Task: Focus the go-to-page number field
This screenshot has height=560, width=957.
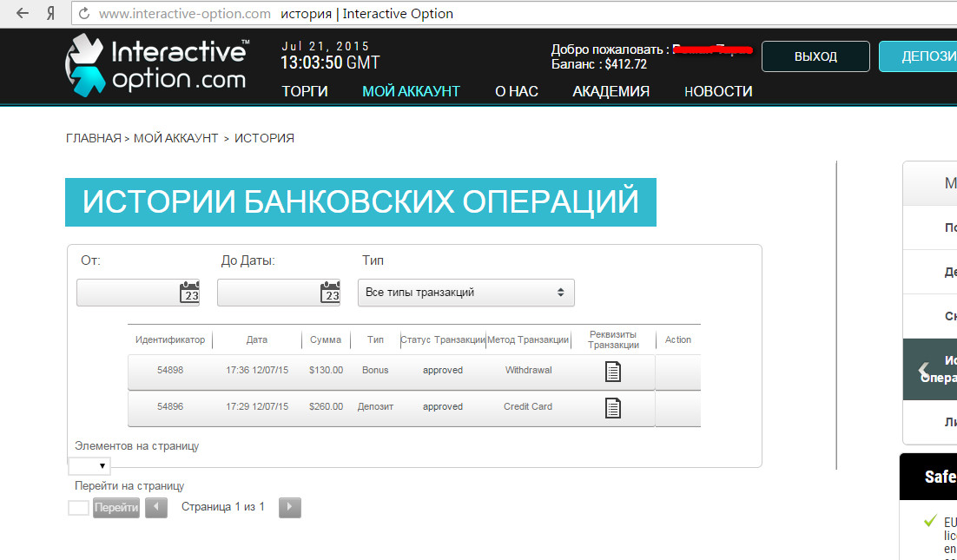Action: (79, 508)
